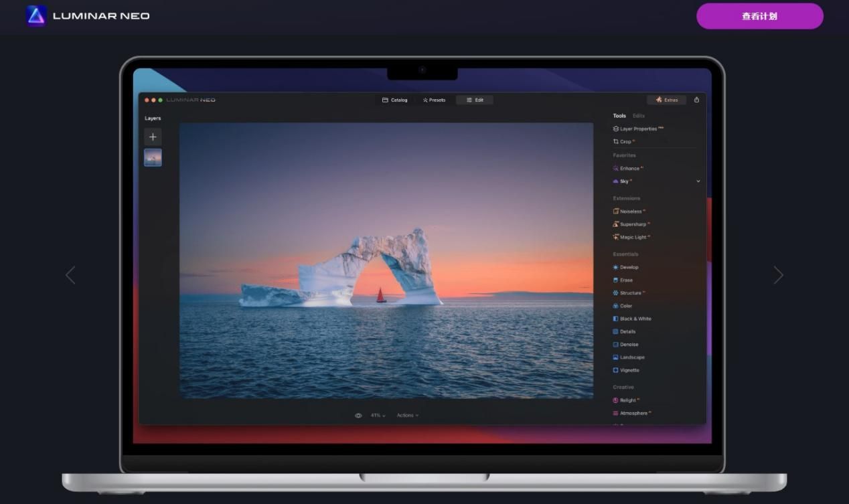Go to next slide with right arrow
The image size is (849, 504).
coord(778,275)
